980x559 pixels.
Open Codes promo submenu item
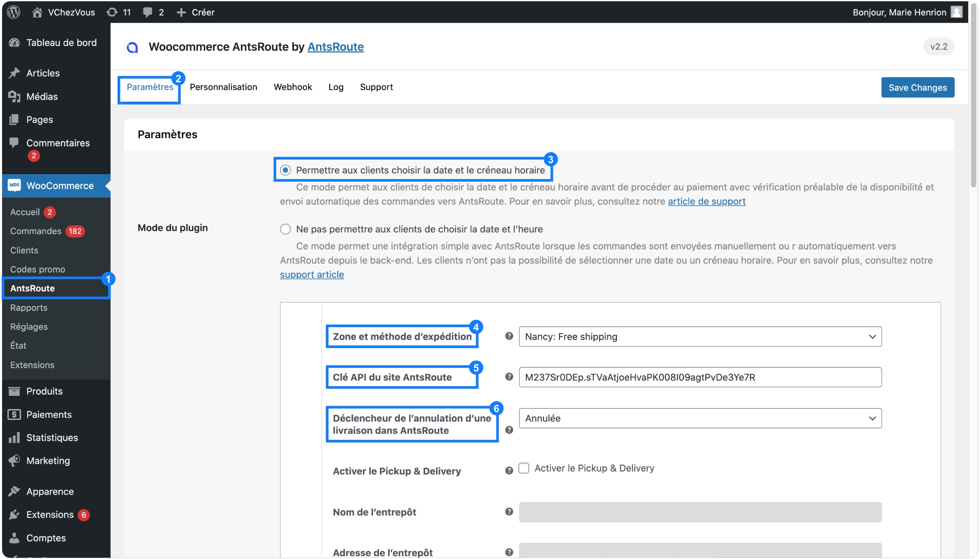(x=37, y=269)
